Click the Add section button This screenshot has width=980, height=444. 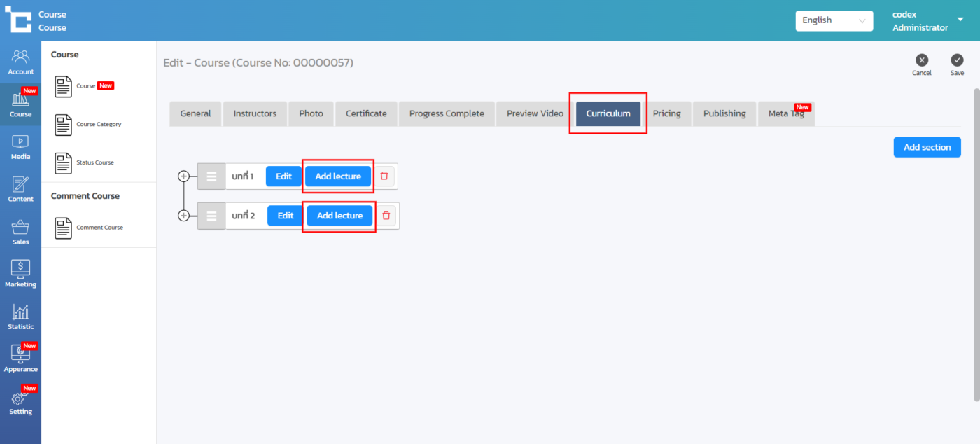(927, 147)
